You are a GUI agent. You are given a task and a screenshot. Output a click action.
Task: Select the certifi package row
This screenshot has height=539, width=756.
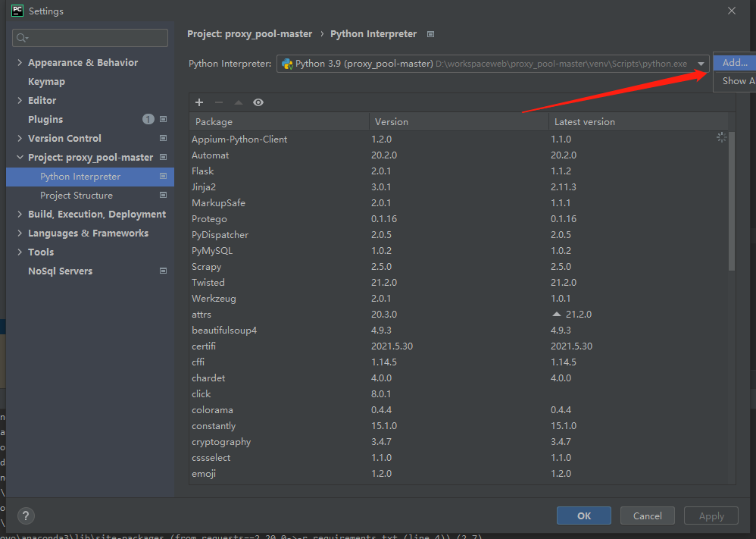coord(458,346)
